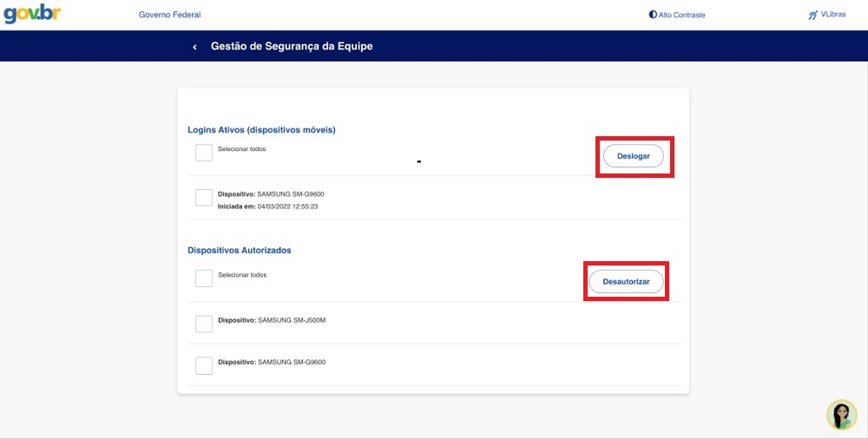Check Selecionar todos under Logins Ativos

(x=204, y=153)
